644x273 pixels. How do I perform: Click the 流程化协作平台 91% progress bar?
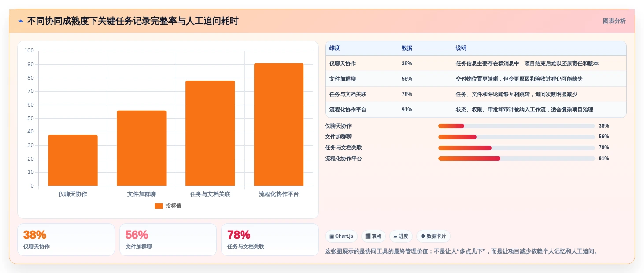click(517, 159)
